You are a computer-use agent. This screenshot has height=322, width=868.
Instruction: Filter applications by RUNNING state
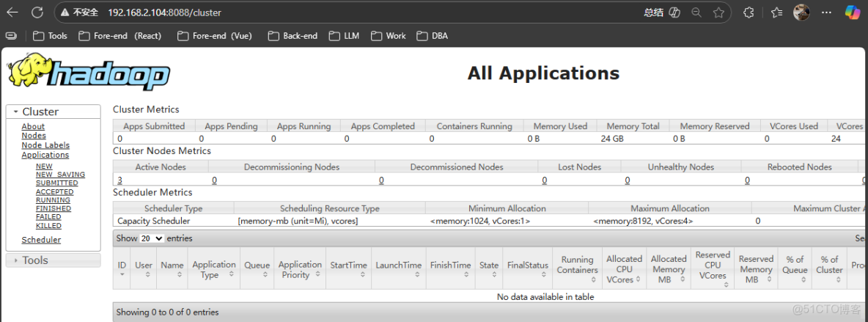[53, 200]
